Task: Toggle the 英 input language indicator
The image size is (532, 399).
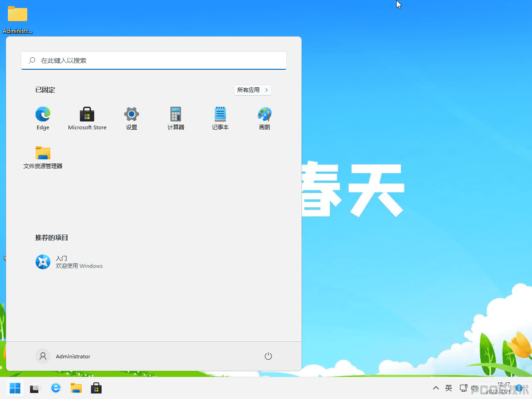Action: pos(448,388)
